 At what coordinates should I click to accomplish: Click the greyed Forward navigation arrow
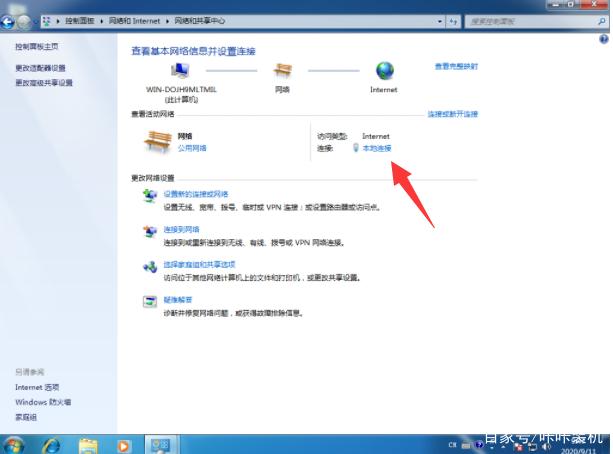(24, 22)
